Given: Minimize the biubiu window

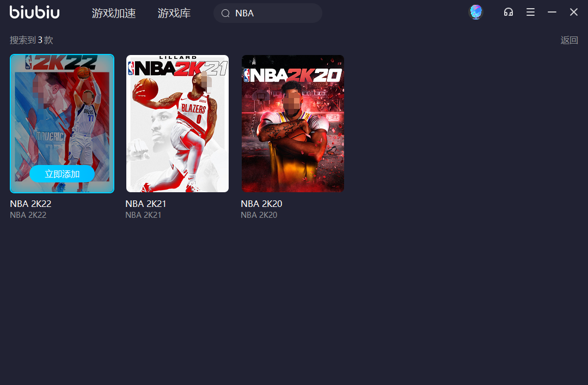Looking at the screenshot, I should tap(552, 12).
